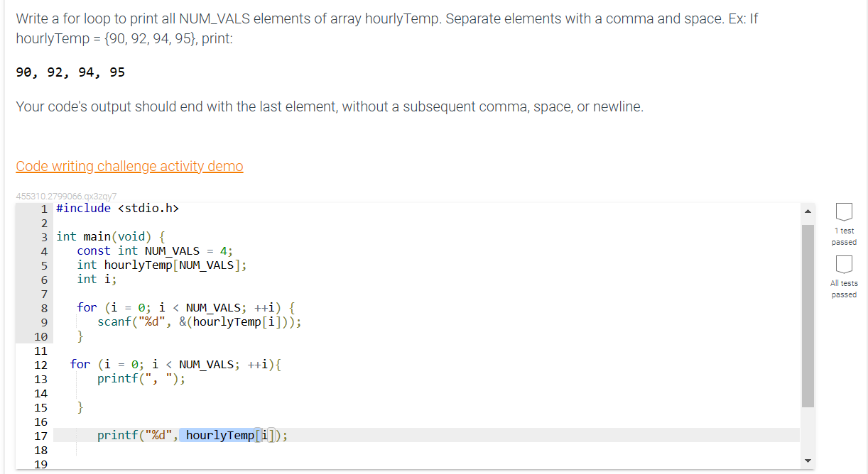Click the hourlyTemp array declaration line 5

coord(156,265)
